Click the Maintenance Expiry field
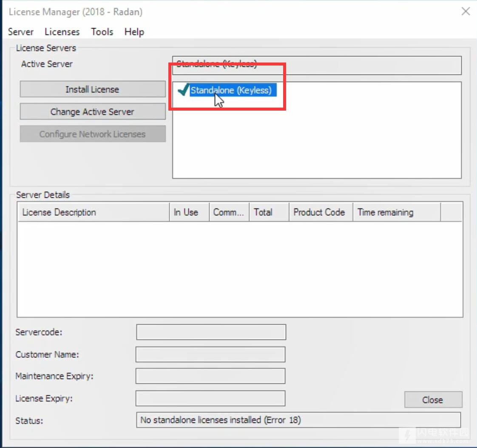Viewport: 477px width, 448px height. (210, 376)
